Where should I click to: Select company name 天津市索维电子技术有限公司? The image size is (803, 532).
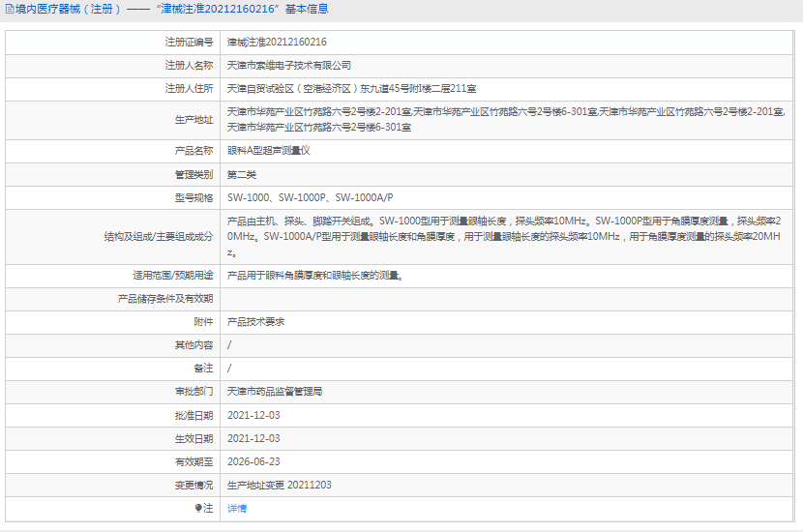point(289,66)
